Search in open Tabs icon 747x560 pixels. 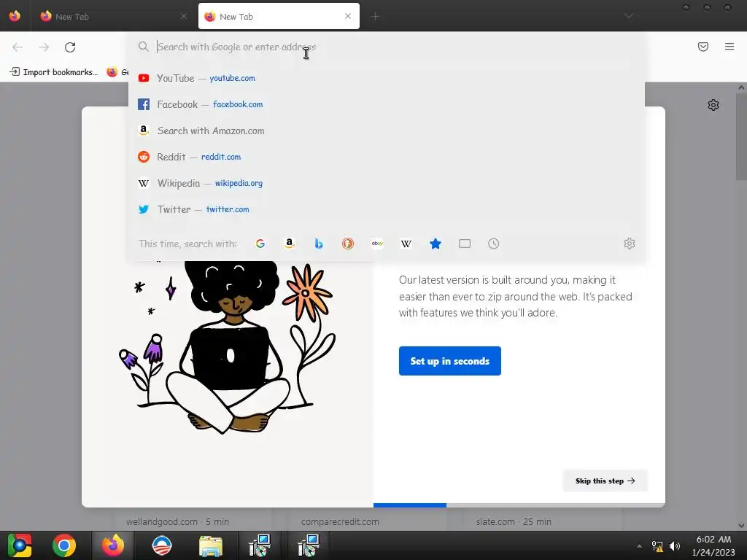[465, 244]
